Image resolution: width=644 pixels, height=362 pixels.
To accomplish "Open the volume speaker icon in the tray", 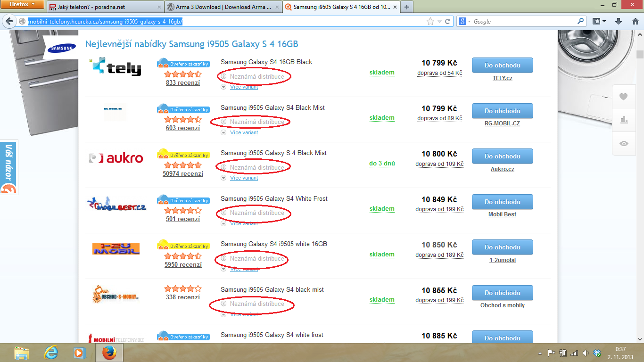I will [586, 353].
